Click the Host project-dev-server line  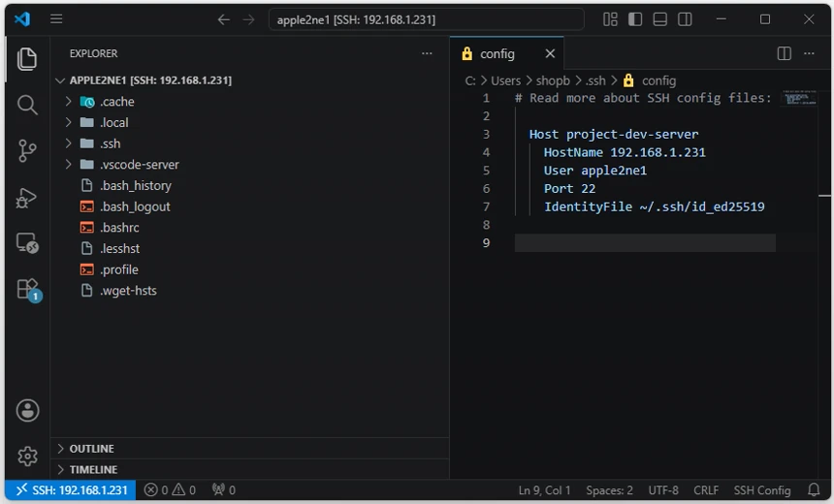coord(613,135)
